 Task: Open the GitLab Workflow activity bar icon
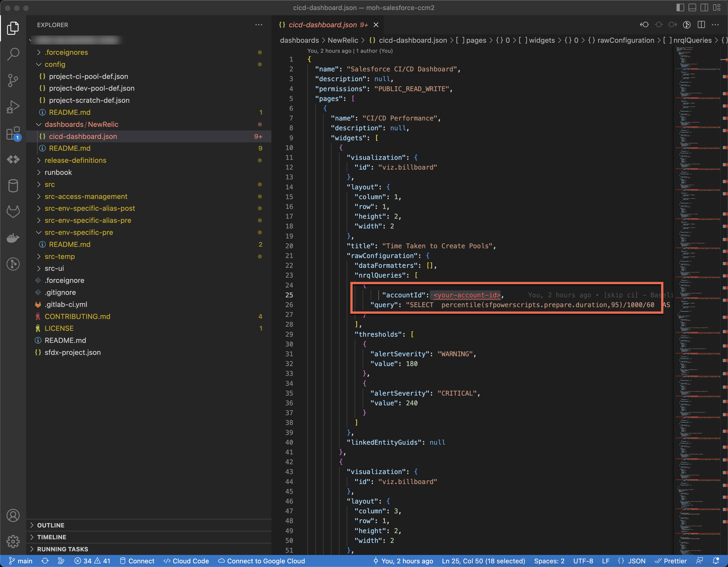coord(13,211)
